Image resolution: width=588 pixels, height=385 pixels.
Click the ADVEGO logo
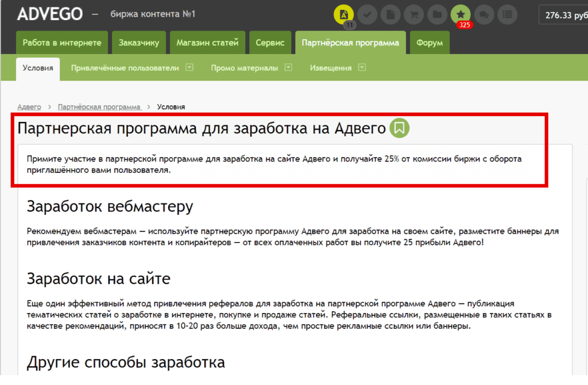click(50, 14)
